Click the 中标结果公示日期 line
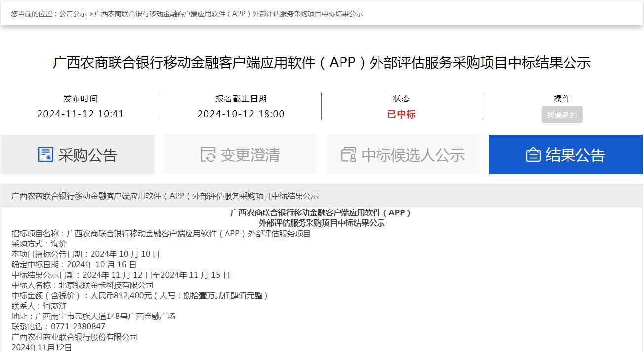 (121, 275)
